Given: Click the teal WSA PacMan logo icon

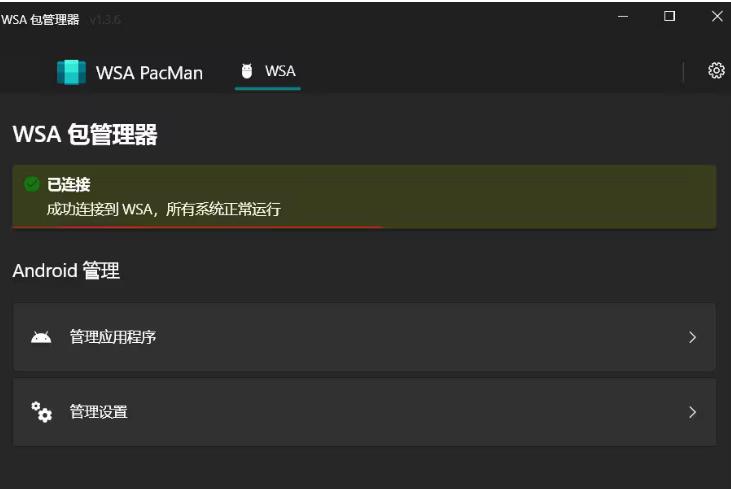Looking at the screenshot, I should point(71,72).
